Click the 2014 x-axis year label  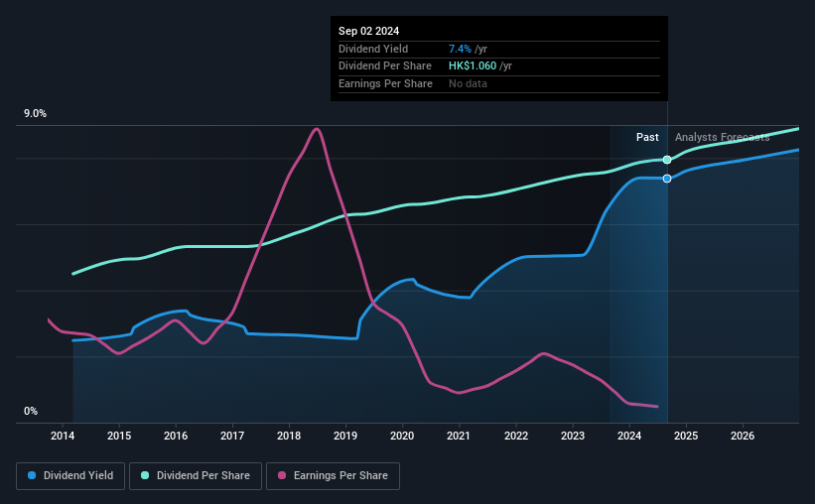63,436
